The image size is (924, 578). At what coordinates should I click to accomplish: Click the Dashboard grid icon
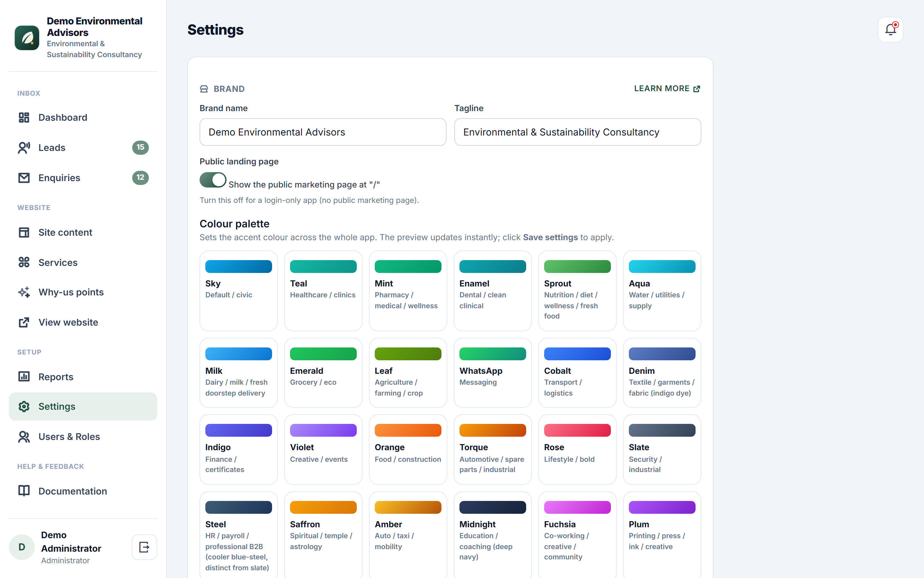click(x=24, y=117)
